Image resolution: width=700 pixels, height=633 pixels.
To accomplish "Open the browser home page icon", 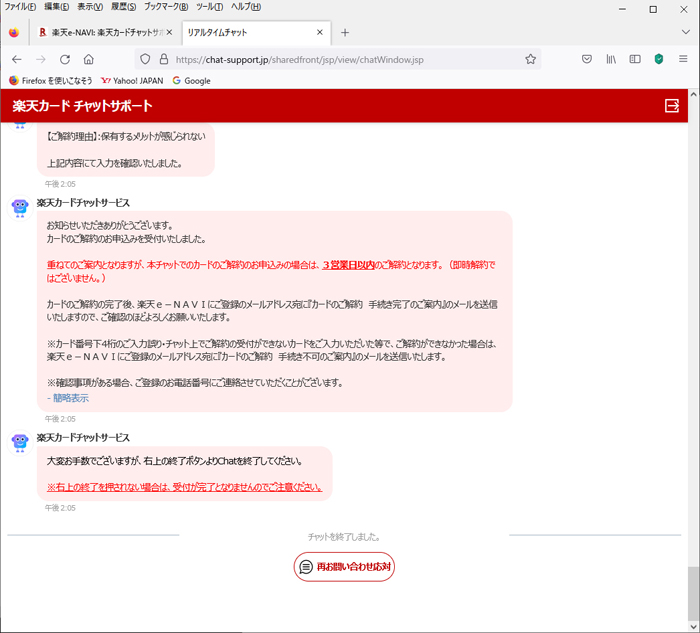I will point(89,59).
